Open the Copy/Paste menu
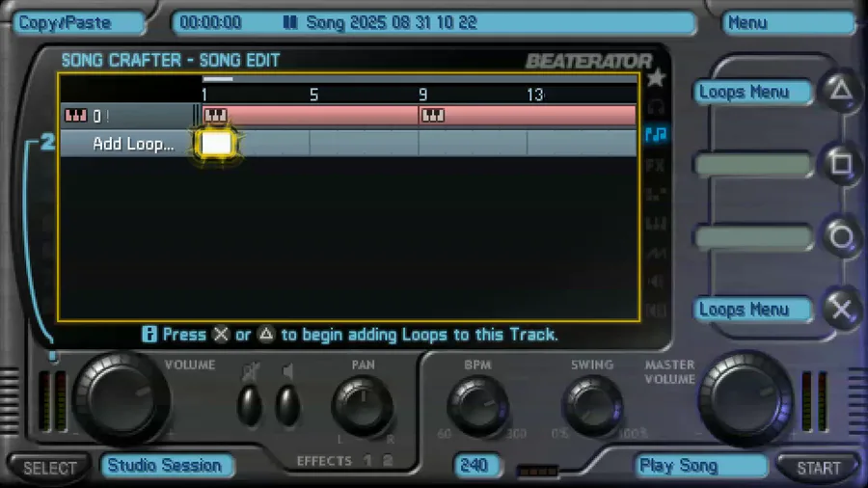Image resolution: width=868 pixels, height=488 pixels. click(x=78, y=23)
